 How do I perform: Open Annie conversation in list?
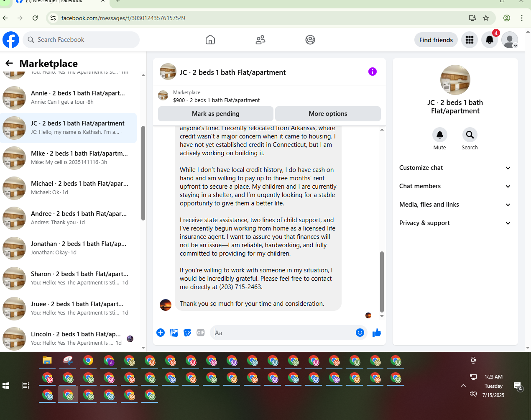(x=69, y=97)
